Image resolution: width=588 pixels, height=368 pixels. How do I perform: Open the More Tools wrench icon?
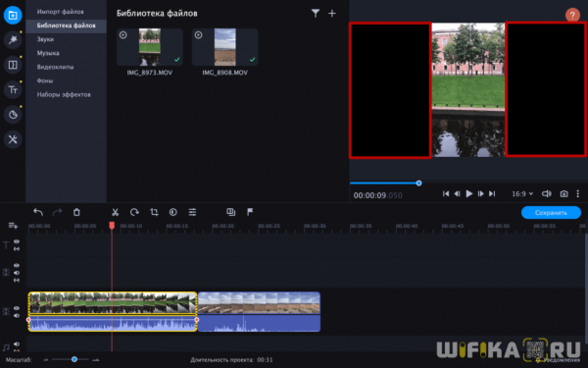(13, 139)
